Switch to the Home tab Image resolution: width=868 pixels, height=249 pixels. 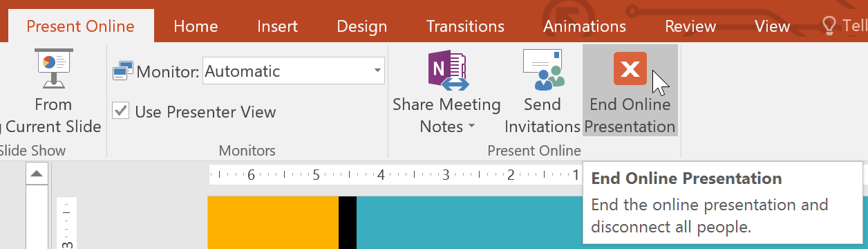[196, 26]
